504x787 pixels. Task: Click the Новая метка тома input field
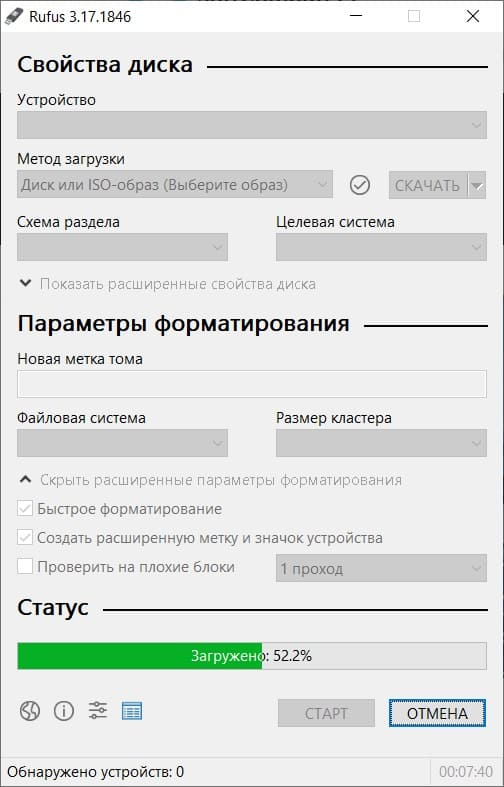pyautogui.click(x=252, y=384)
